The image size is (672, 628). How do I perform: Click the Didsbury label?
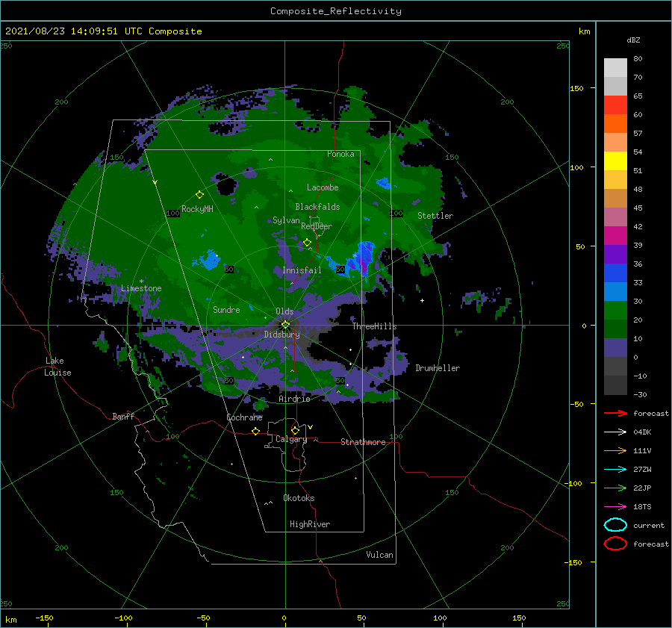point(281,335)
